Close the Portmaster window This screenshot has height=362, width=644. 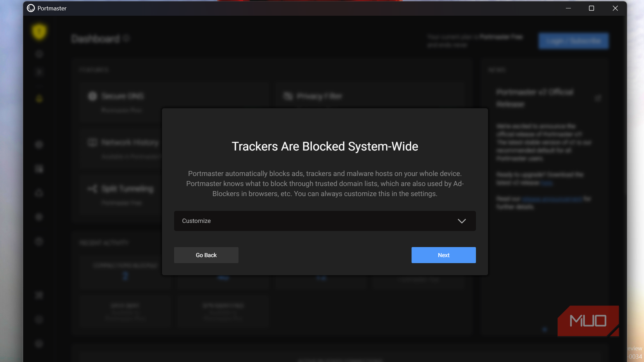pyautogui.click(x=615, y=8)
